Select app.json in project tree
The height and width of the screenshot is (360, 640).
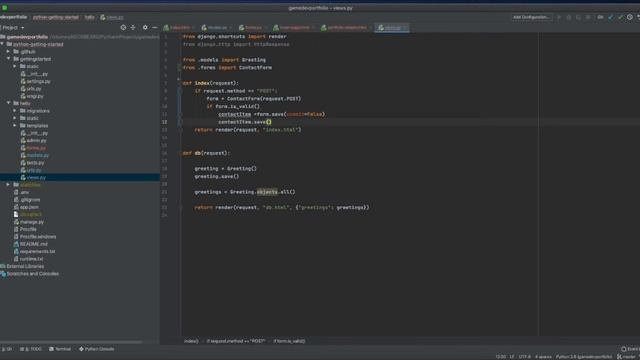[x=26, y=207]
